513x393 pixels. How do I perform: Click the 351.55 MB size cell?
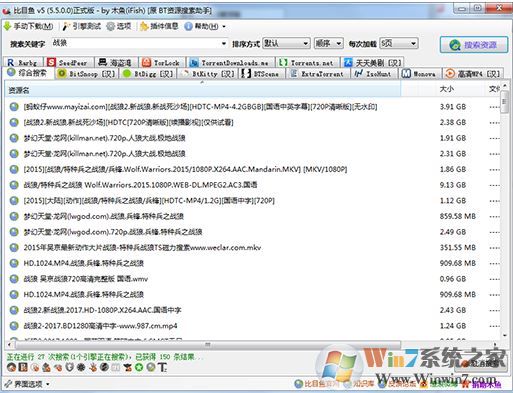(458, 248)
